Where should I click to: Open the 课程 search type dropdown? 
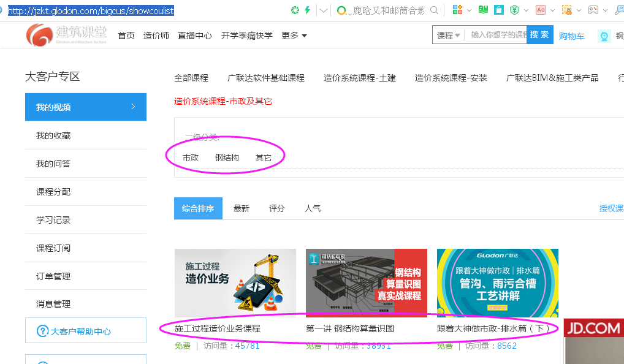(x=449, y=36)
